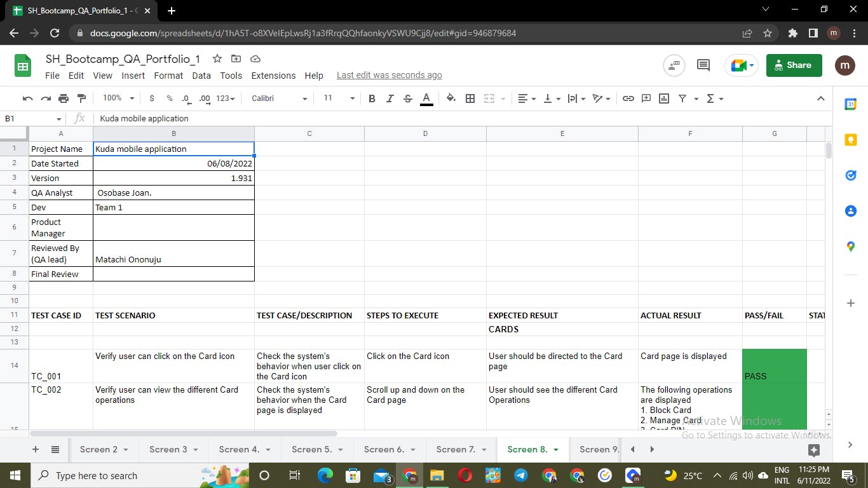The width and height of the screenshot is (868, 488).
Task: Open Contacts side panel icon
Action: click(851, 211)
